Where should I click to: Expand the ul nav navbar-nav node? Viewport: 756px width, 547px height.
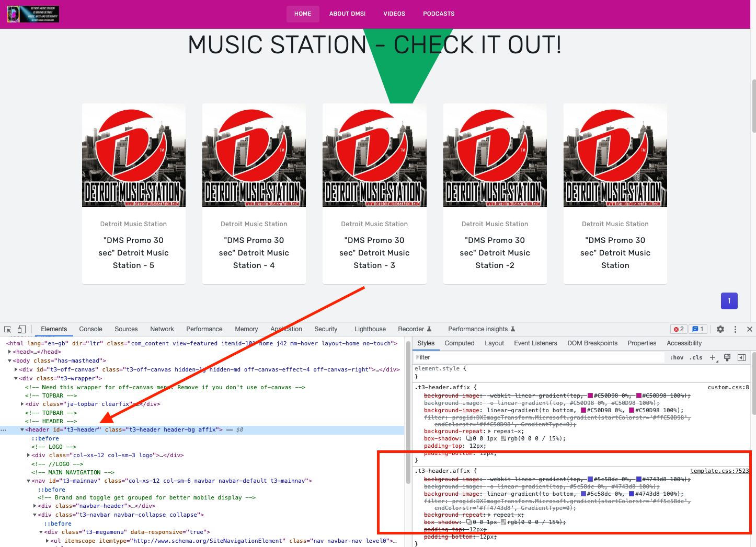coord(47,541)
